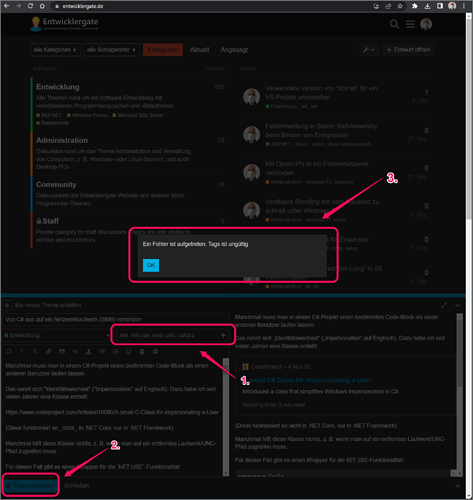Click the browser forward arrow
The height and width of the screenshot is (500, 473).
18,6
